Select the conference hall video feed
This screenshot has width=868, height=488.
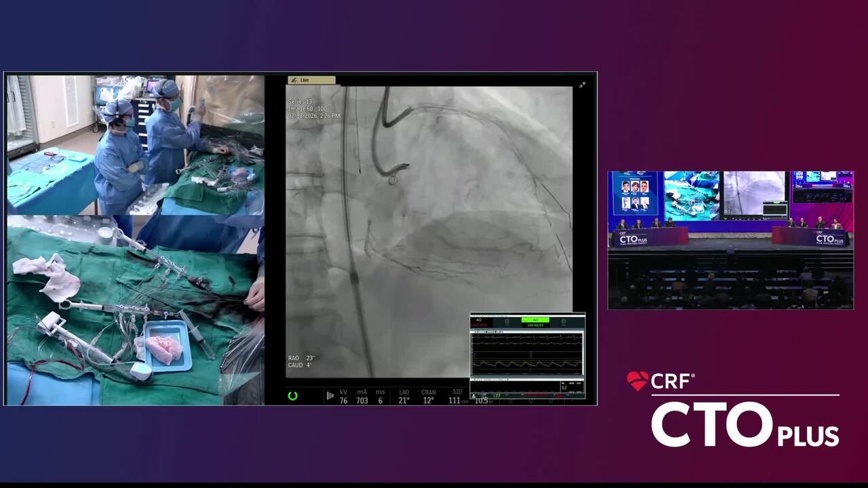730,240
